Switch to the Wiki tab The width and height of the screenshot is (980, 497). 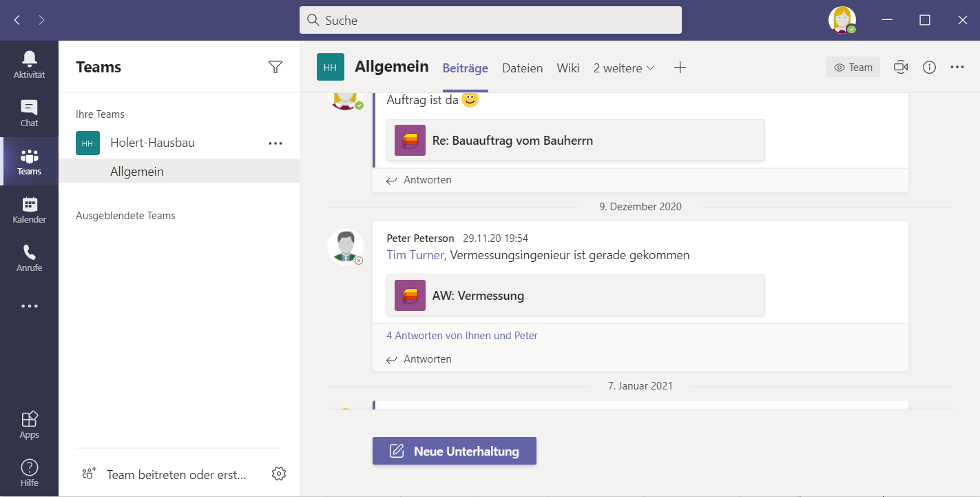coord(568,68)
